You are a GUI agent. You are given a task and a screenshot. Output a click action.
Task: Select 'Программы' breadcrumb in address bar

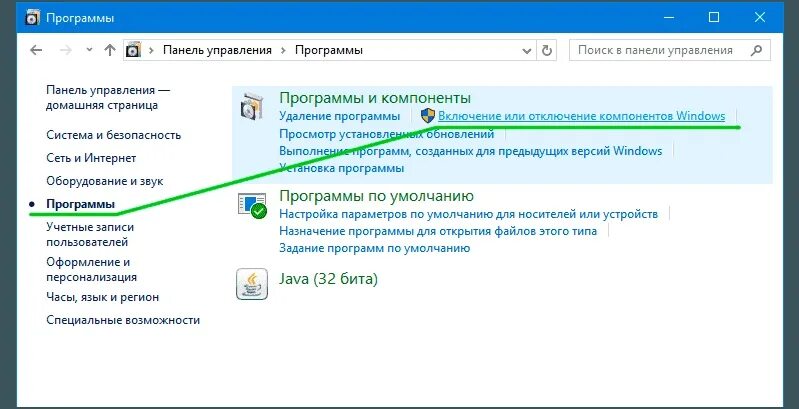(x=329, y=50)
